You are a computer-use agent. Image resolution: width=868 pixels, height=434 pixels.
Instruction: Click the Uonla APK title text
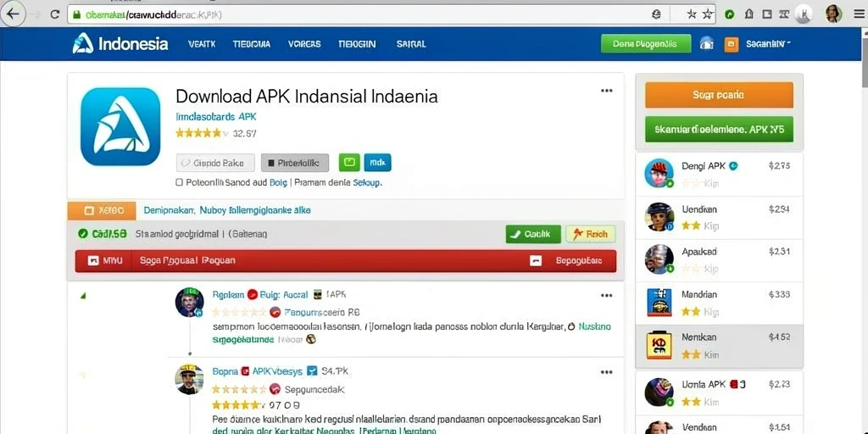click(703, 384)
